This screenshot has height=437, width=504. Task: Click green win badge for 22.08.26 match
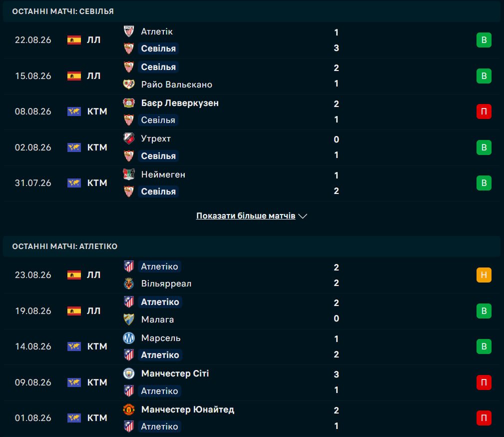point(484,40)
